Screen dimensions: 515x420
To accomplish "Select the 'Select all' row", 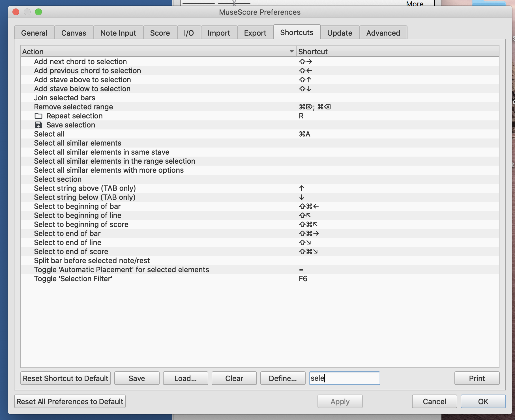I will pos(260,134).
